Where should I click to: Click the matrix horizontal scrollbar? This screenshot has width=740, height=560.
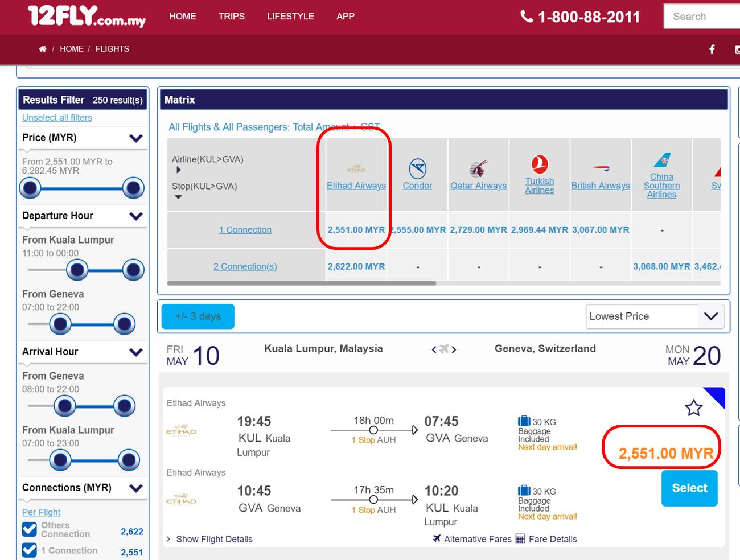point(302,283)
